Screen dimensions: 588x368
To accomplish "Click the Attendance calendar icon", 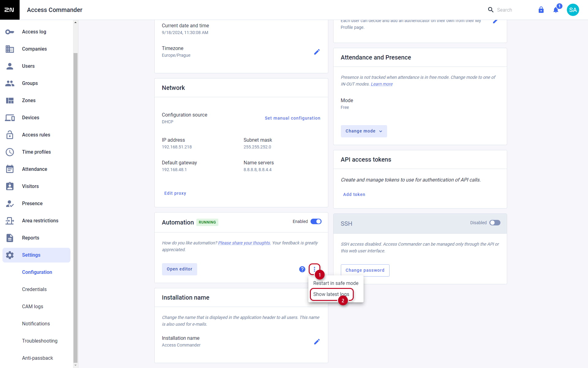I will (x=10, y=169).
